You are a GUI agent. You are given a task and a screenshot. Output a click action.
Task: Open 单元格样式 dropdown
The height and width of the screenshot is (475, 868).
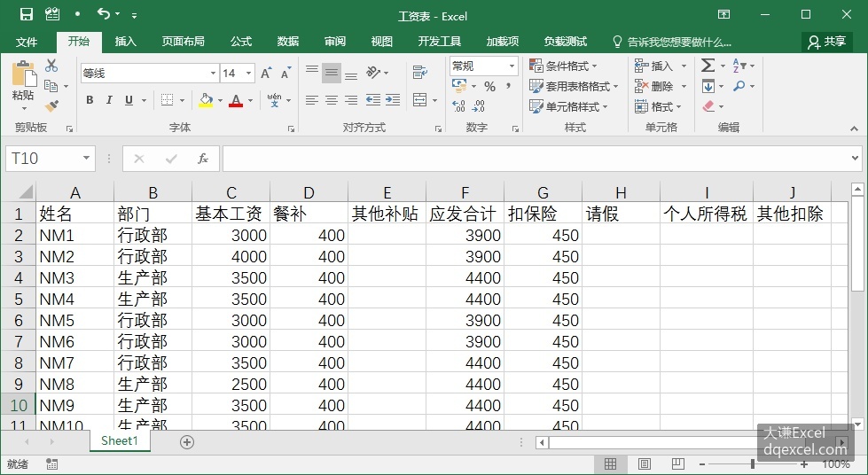[568, 106]
